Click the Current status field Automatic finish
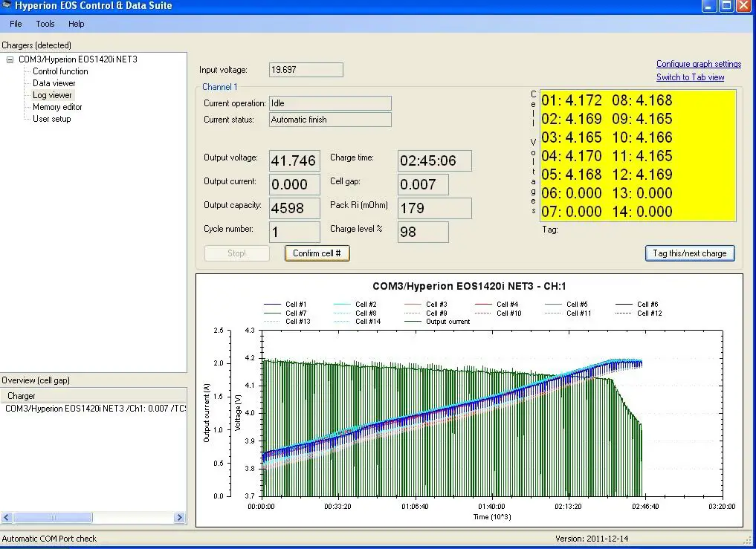This screenshot has height=549, width=756. pos(330,120)
